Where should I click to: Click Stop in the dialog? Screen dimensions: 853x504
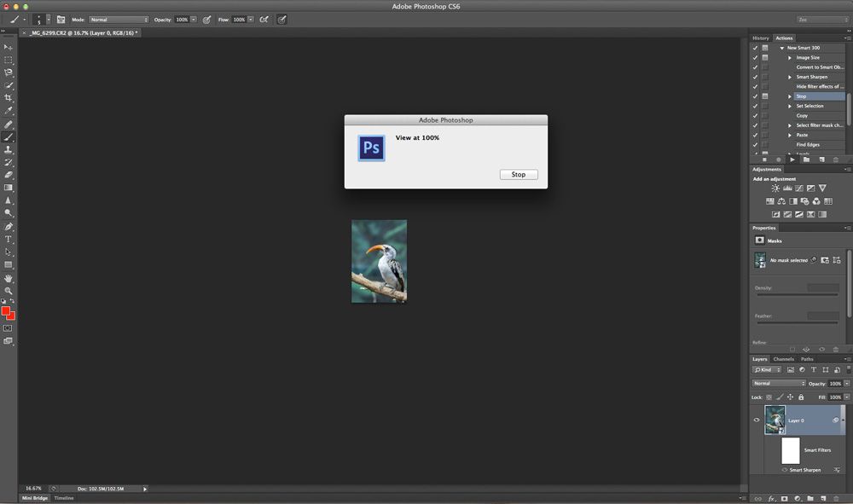coord(518,175)
